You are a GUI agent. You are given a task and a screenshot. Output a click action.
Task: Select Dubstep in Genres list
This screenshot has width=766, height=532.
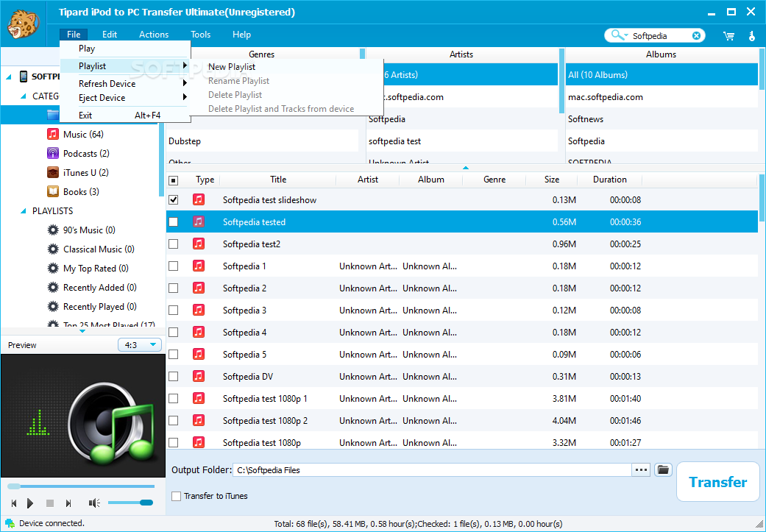pyautogui.click(x=263, y=141)
